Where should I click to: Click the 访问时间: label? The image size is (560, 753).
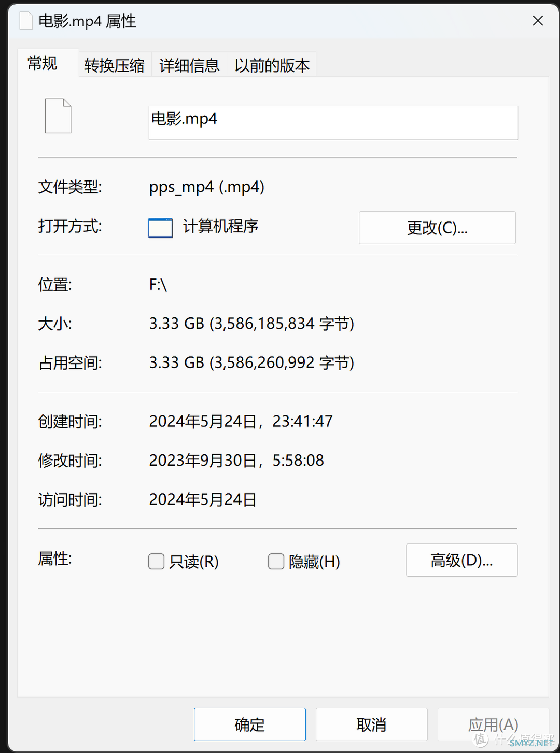point(70,500)
